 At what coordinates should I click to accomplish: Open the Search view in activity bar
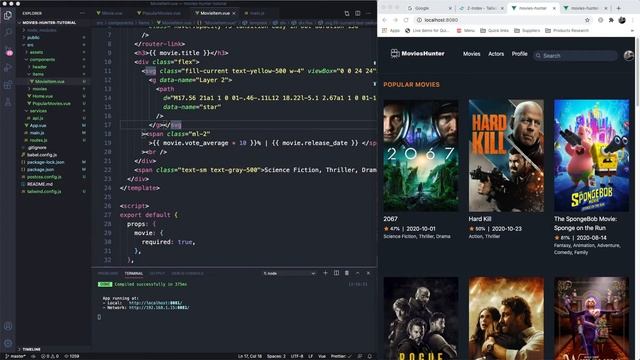(x=8, y=33)
